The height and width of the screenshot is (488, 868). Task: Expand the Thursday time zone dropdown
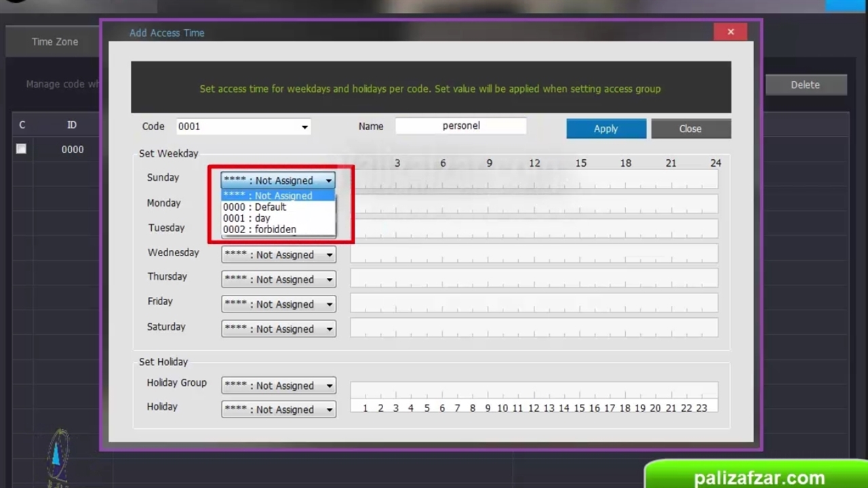pyautogui.click(x=329, y=279)
